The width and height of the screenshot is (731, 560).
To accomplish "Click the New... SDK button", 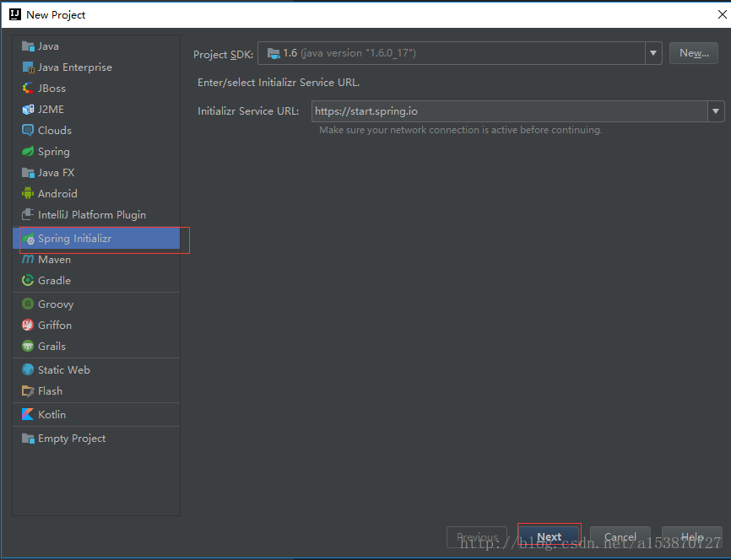I will (x=694, y=53).
